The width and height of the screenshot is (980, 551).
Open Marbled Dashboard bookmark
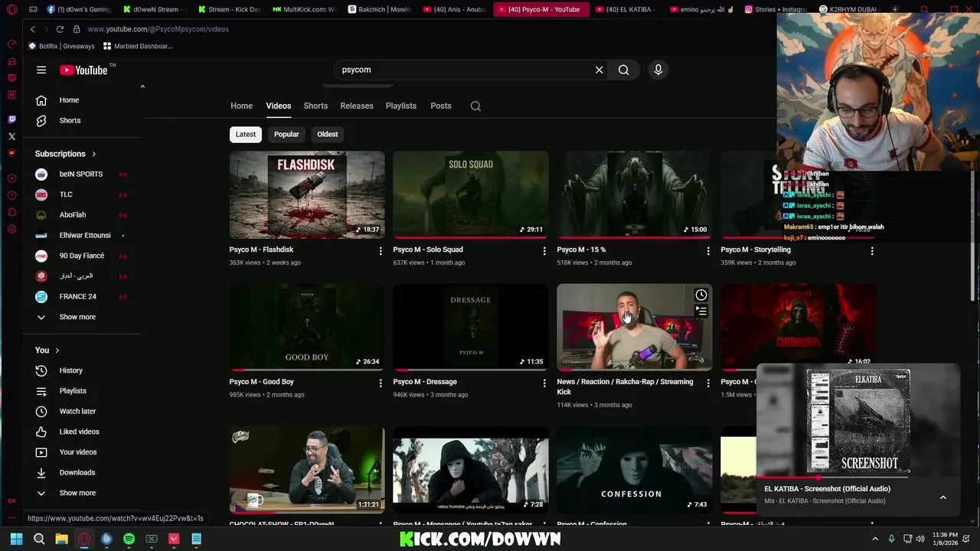[138, 46]
